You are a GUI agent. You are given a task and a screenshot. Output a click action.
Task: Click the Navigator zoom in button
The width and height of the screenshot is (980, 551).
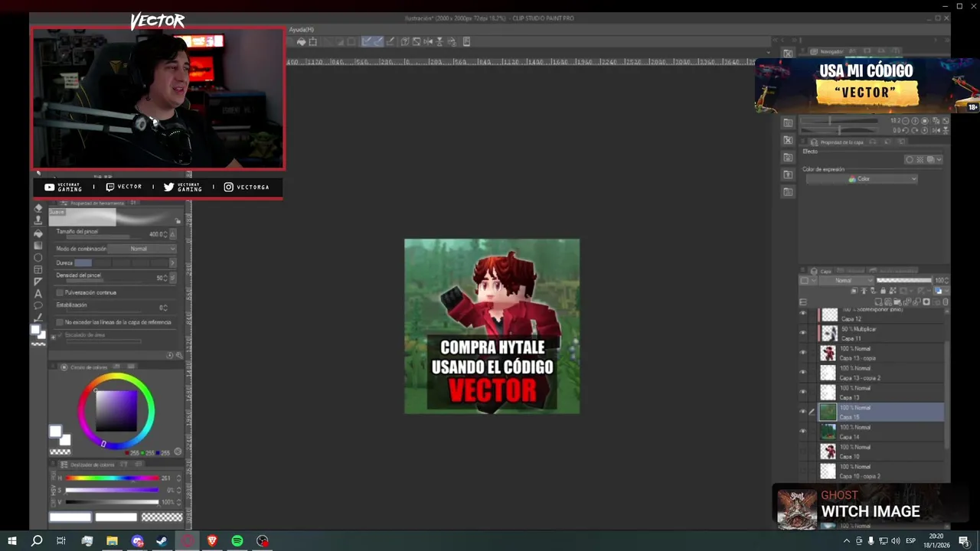(915, 121)
